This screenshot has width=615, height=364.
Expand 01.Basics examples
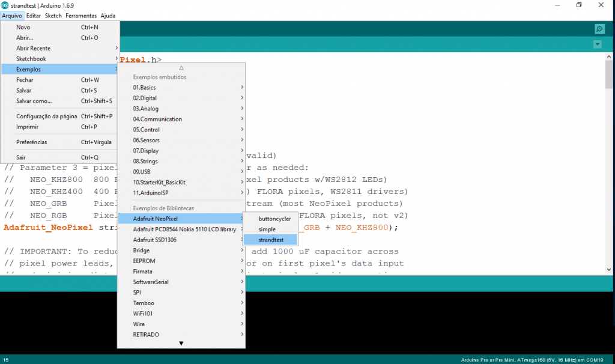pyautogui.click(x=181, y=88)
